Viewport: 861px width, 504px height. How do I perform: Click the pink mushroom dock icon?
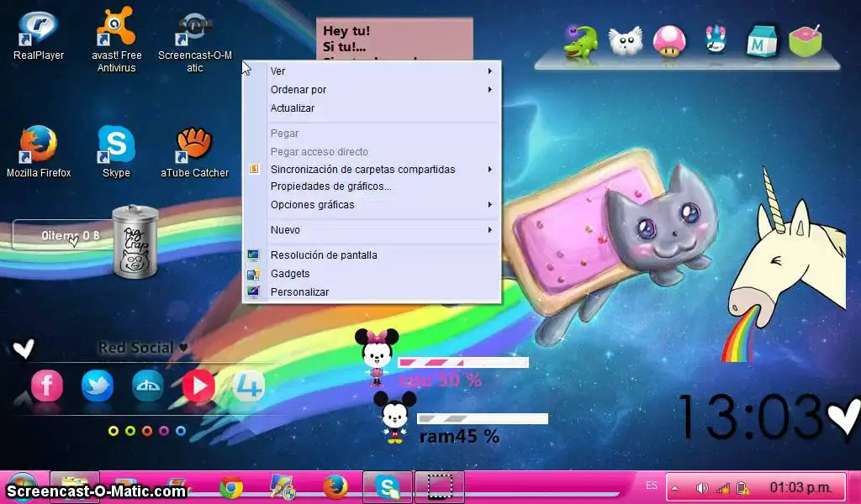(668, 41)
